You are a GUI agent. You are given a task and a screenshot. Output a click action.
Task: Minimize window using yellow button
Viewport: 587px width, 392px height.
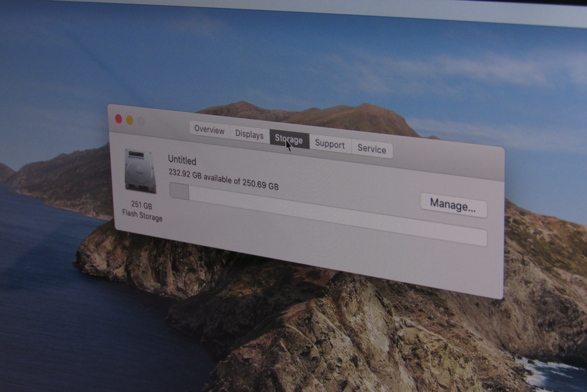[x=130, y=120]
